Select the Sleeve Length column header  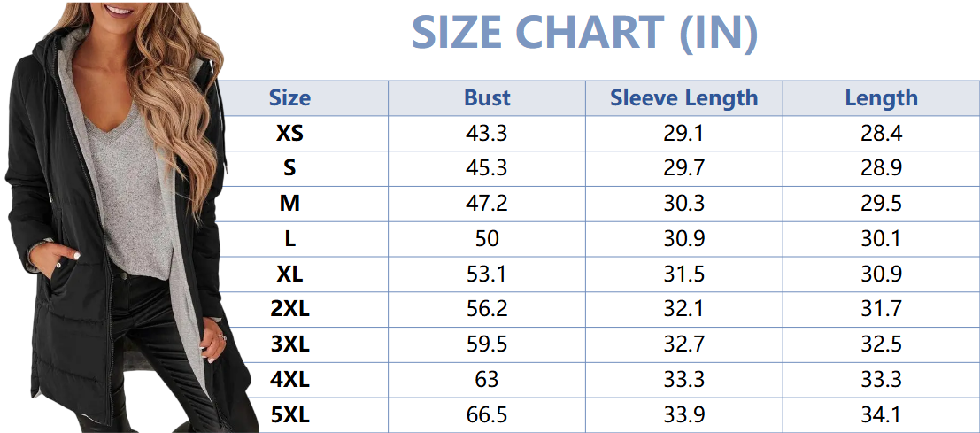click(x=683, y=98)
